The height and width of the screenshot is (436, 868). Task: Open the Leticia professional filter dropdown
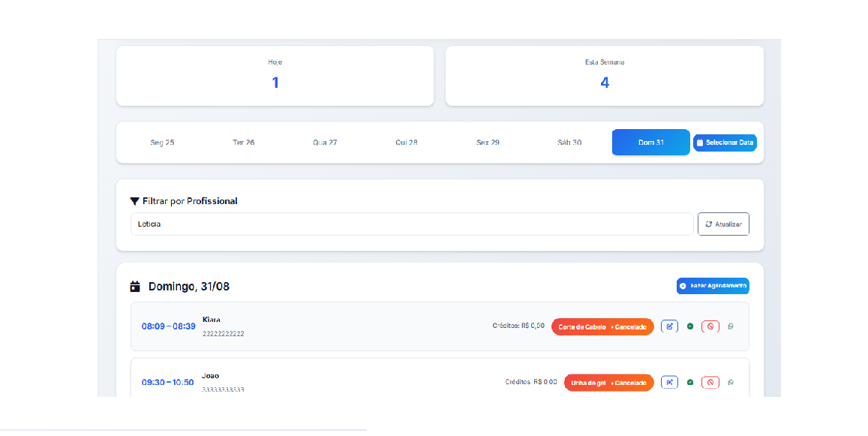[411, 224]
